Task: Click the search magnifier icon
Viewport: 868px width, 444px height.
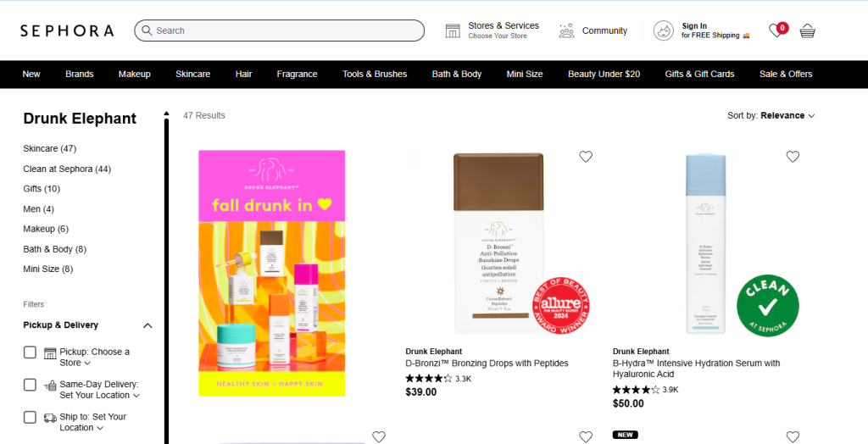Action: 146,31
